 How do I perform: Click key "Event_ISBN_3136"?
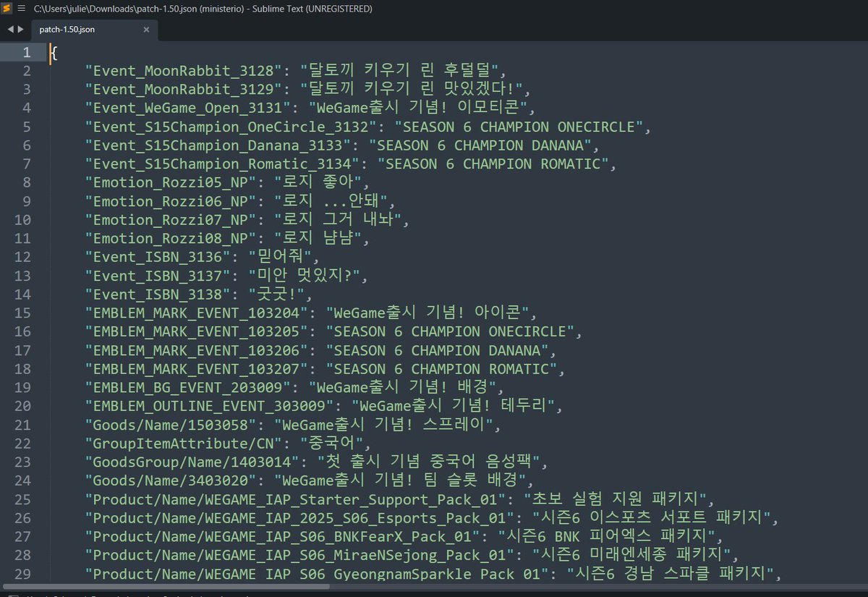point(158,257)
